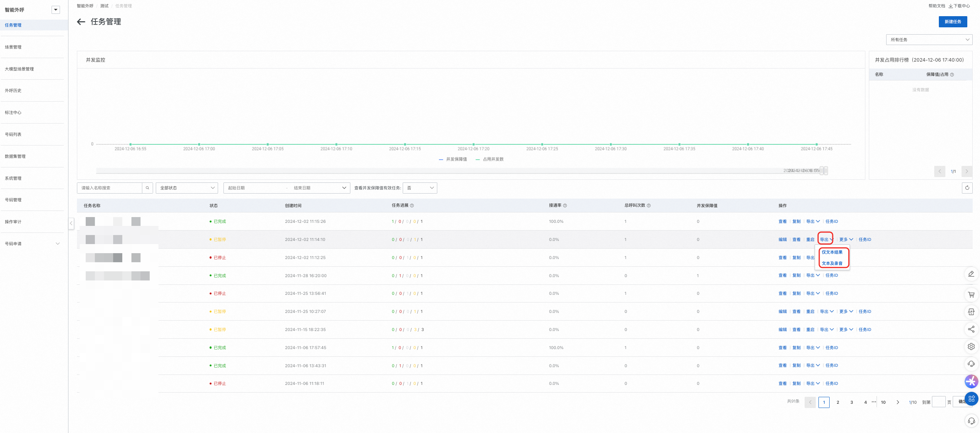Toggle 占用并发数 legend item

(x=490, y=159)
